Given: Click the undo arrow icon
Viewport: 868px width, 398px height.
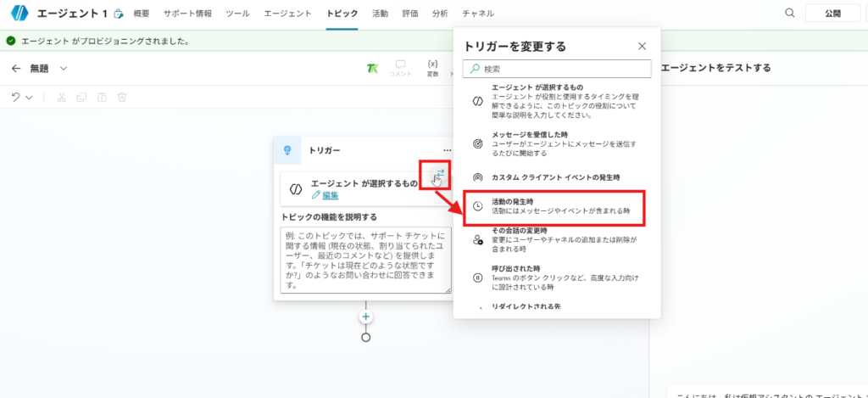Looking at the screenshot, I should point(15,97).
